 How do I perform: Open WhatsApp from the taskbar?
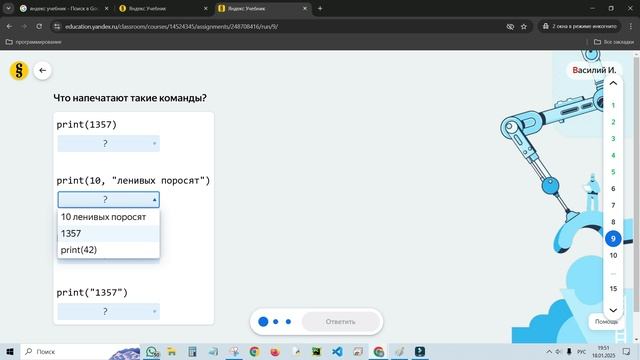pos(152,351)
